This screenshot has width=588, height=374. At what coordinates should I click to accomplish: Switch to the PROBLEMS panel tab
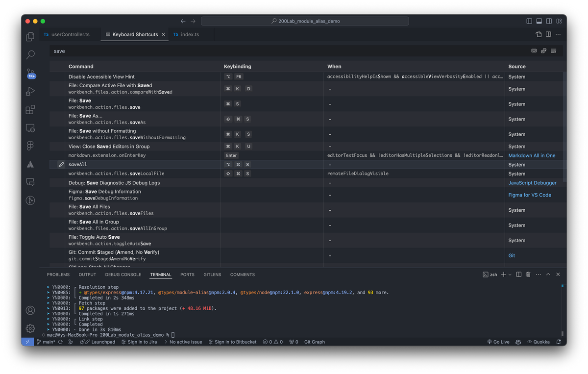tap(58, 274)
